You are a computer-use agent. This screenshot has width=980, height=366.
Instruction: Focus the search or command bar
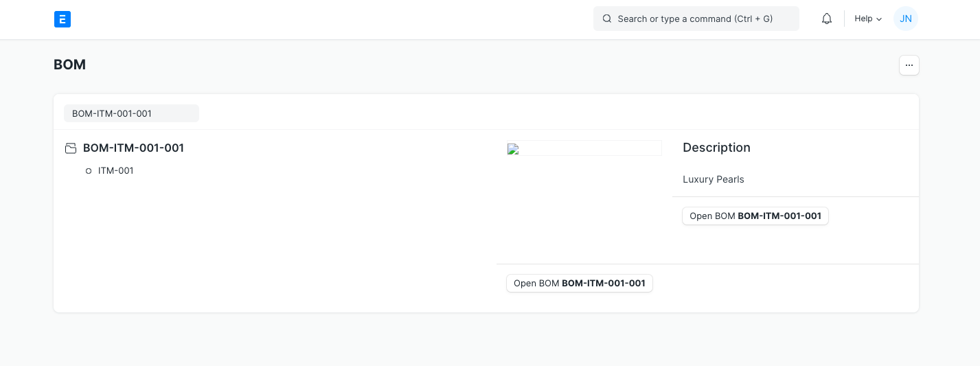(x=696, y=19)
